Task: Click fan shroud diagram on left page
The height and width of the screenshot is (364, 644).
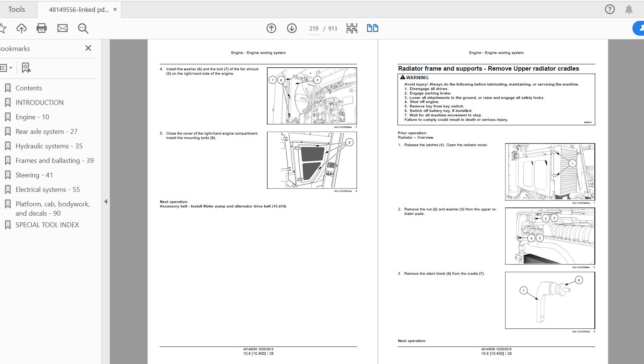Action: 312,96
